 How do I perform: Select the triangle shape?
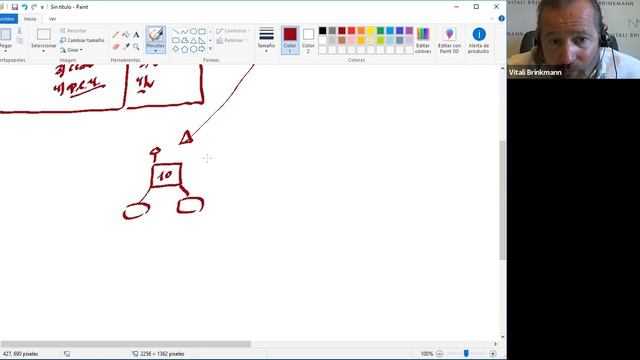click(193, 40)
